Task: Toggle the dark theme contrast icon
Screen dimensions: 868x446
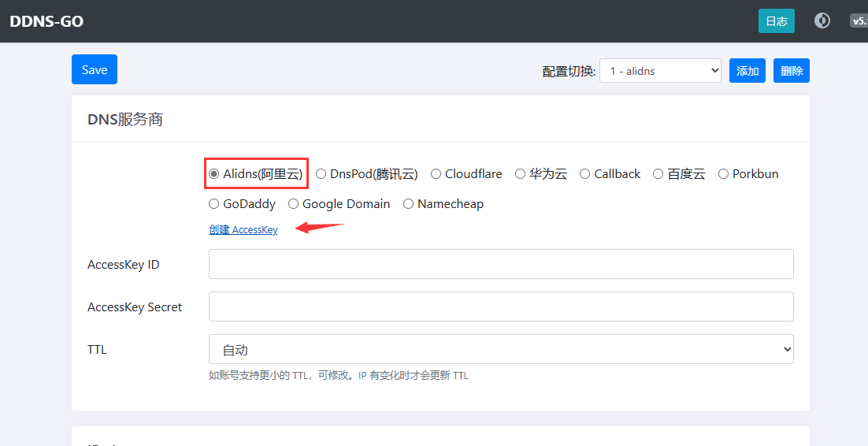Action: (822, 21)
